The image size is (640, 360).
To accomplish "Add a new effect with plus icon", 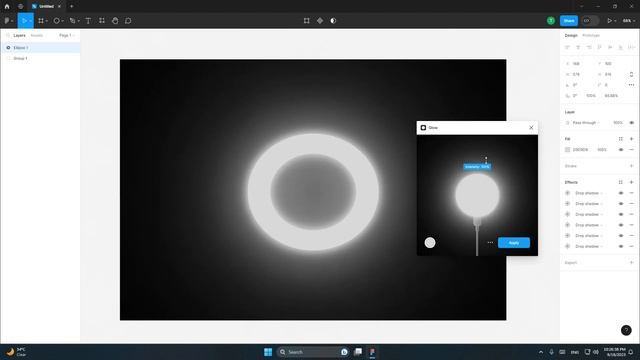I will [x=631, y=182].
